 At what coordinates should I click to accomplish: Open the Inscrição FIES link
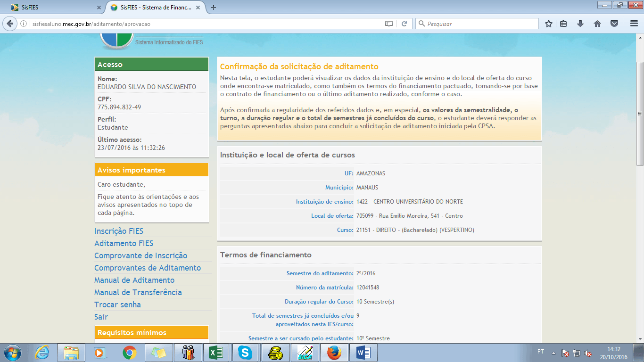point(119,231)
